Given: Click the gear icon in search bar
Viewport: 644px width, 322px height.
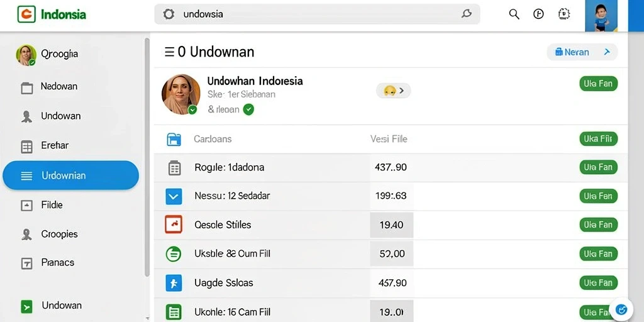Looking at the screenshot, I should [x=169, y=14].
